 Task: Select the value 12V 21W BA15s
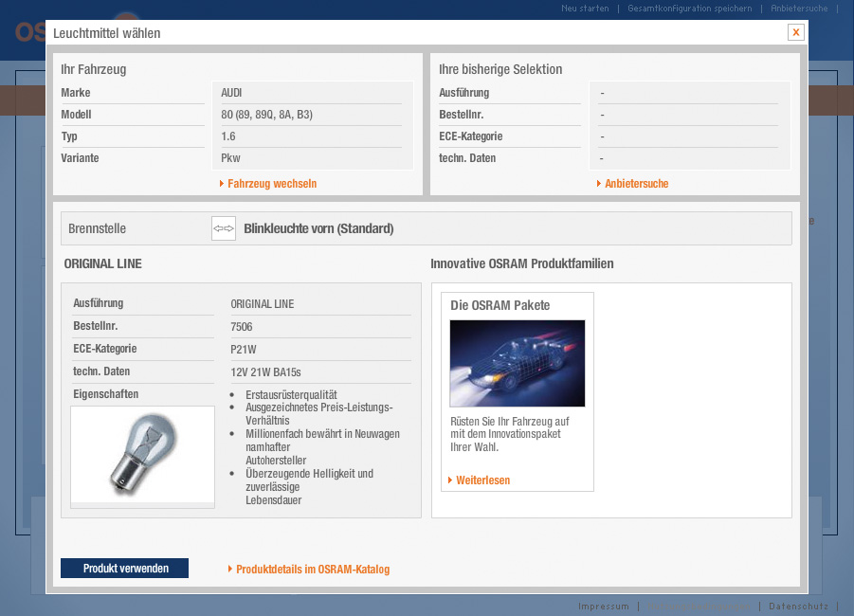(265, 372)
